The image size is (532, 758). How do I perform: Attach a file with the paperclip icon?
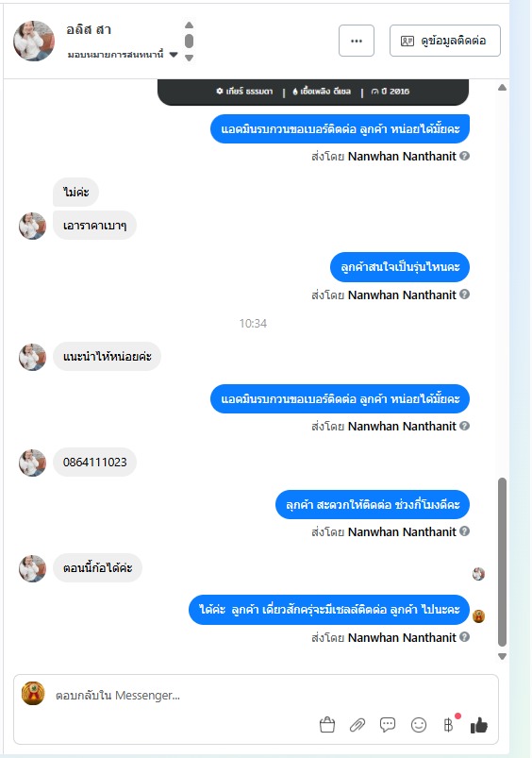pyautogui.click(x=357, y=725)
